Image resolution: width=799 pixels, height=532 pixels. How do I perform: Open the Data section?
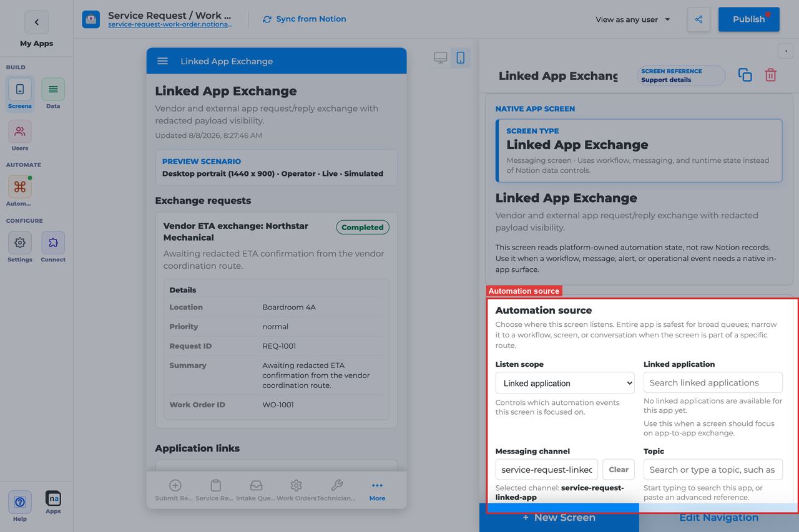click(x=53, y=94)
